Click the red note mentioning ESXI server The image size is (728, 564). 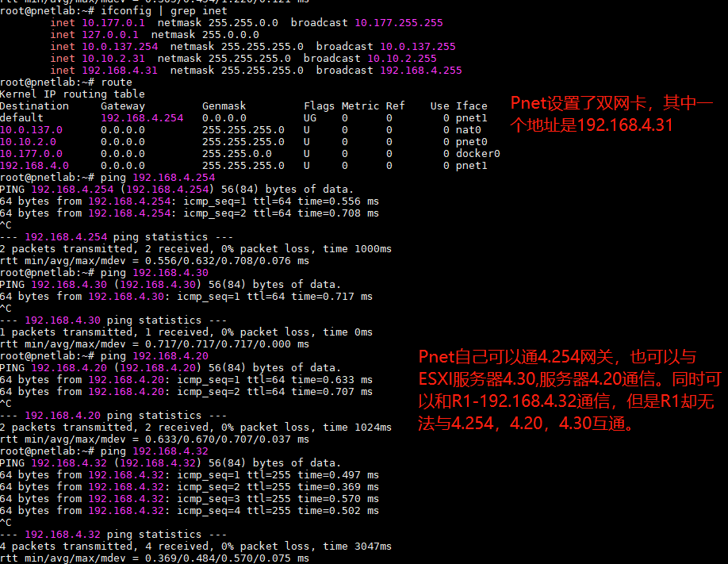(x=568, y=390)
